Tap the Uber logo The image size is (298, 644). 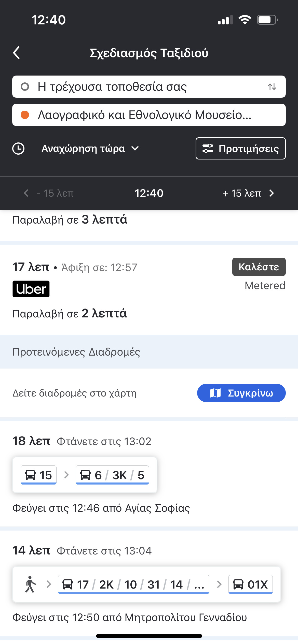point(31,289)
